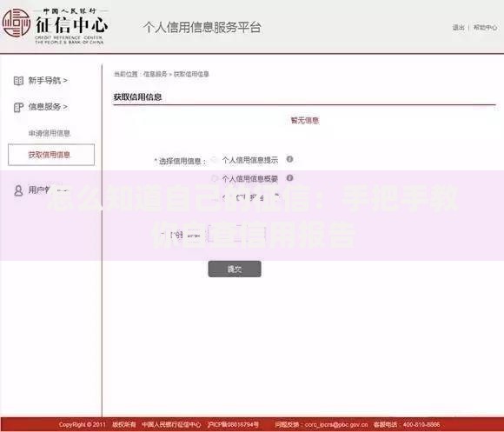Select the 个人信用信息概要 radio option

215,178
